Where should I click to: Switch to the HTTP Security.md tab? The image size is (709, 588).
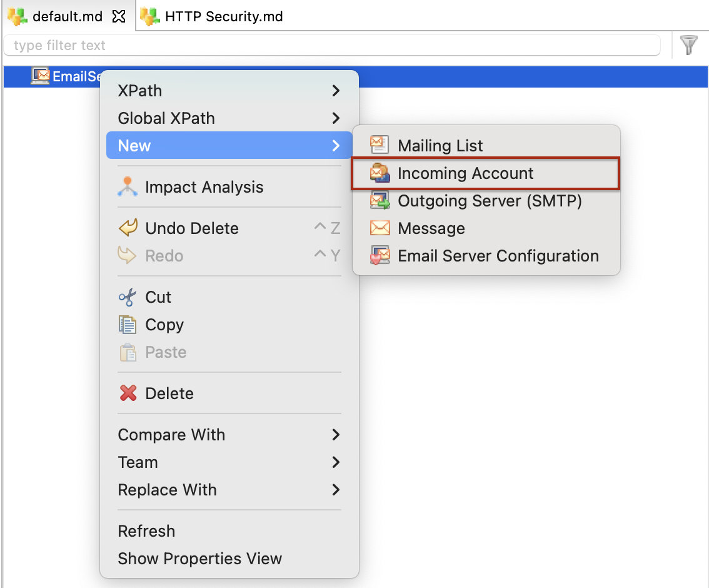click(223, 17)
